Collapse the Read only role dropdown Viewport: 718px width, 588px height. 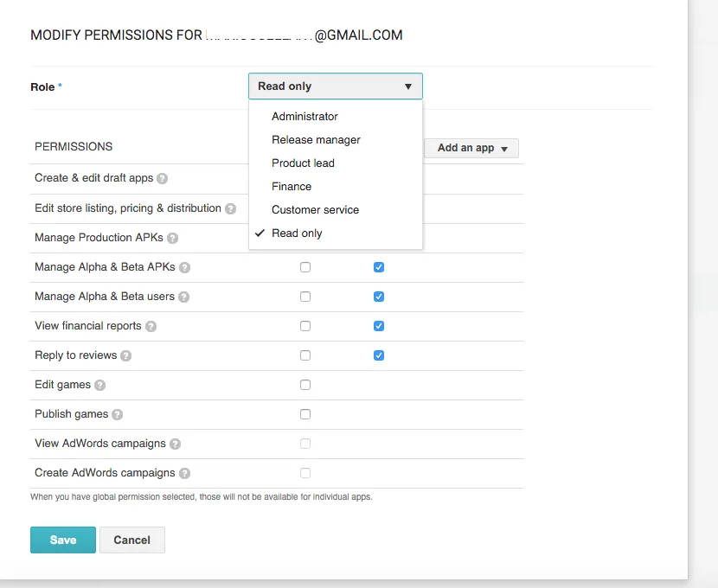336,86
